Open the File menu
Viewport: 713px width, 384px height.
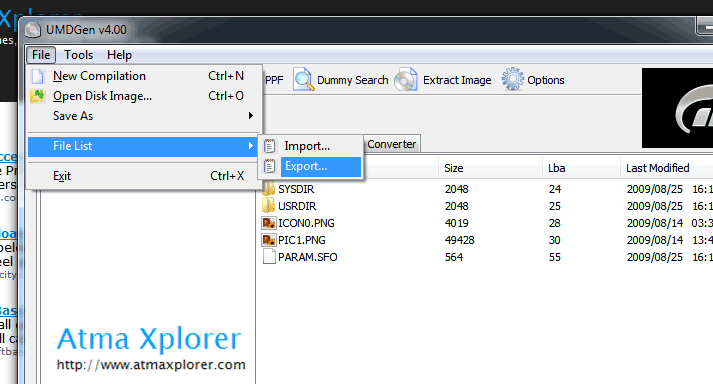[41, 55]
